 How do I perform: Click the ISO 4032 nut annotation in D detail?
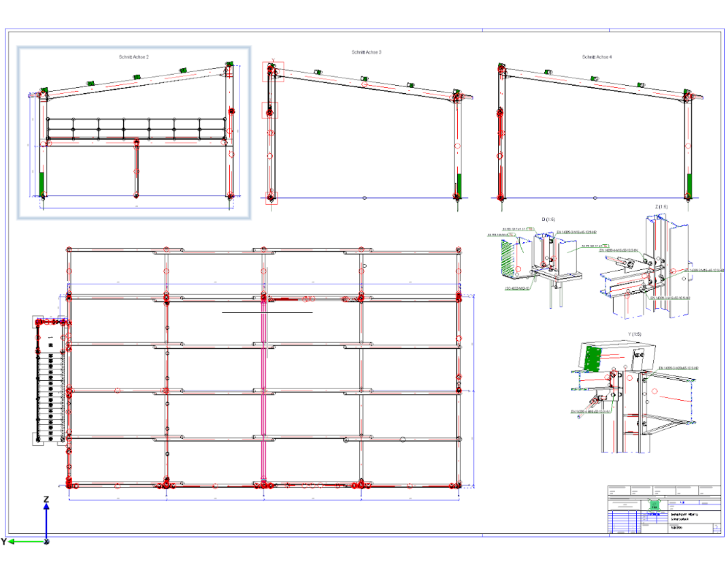517,288
